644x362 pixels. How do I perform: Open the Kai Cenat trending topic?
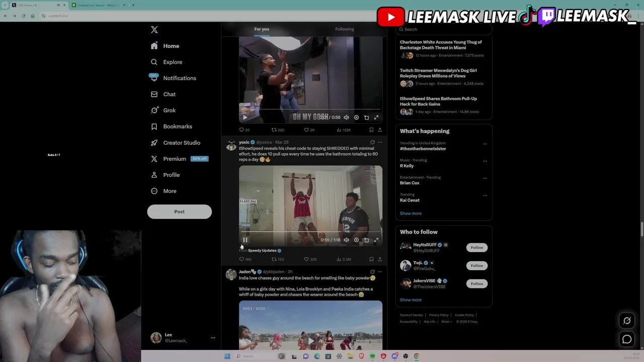tap(410, 200)
